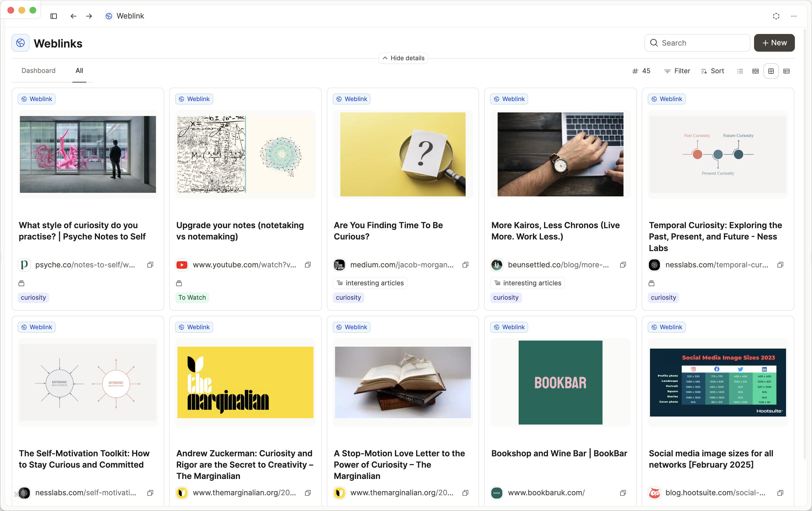Click curiosity tag on Psyche Notes card
The width and height of the screenshot is (812, 511).
(33, 297)
